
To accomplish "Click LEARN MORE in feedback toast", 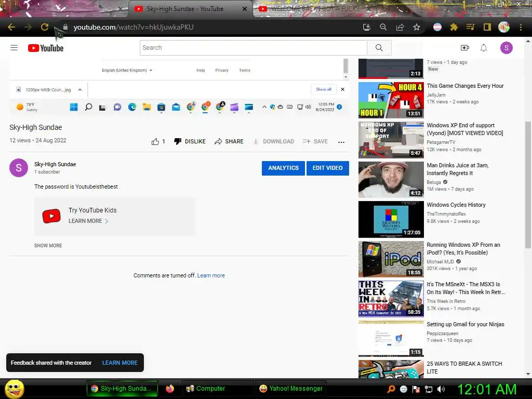I will (x=120, y=363).
